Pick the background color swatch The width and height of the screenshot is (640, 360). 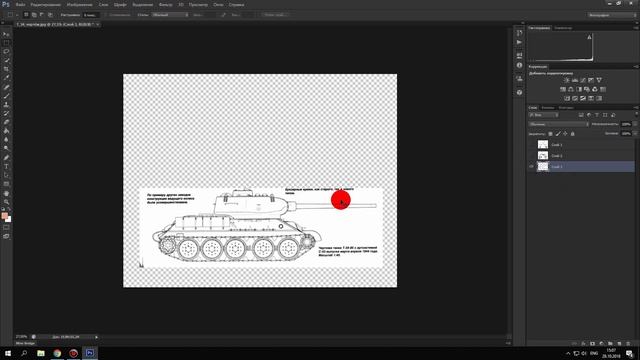click(8, 219)
